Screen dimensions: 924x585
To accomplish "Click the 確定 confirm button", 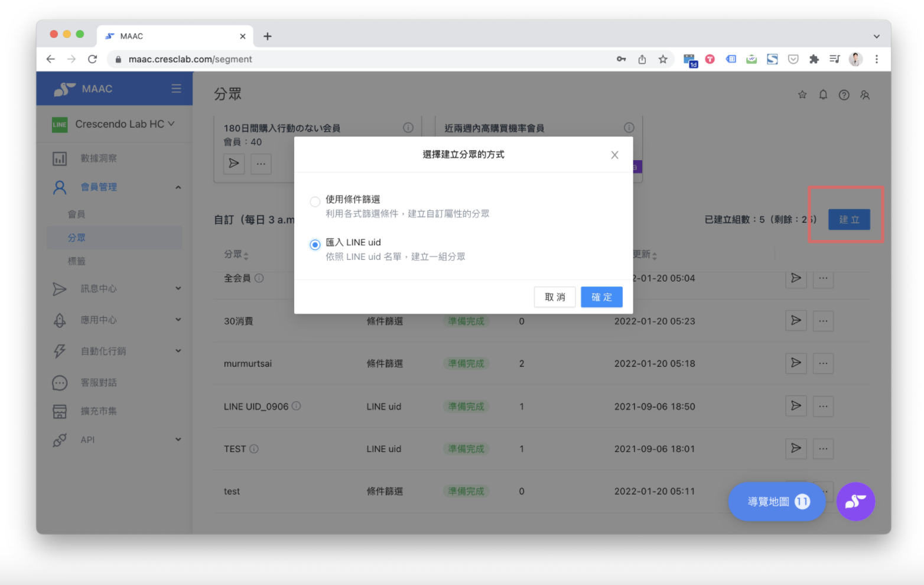I will [x=601, y=297].
